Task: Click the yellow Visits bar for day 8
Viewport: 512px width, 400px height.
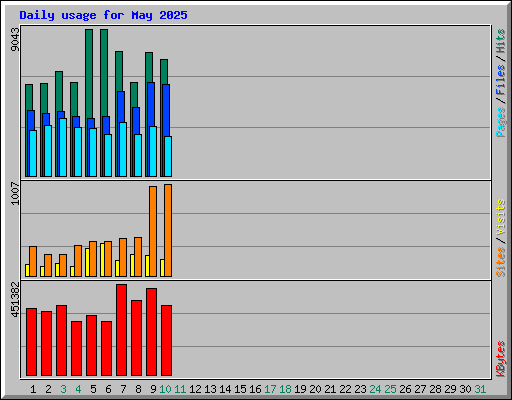Action: (132, 265)
